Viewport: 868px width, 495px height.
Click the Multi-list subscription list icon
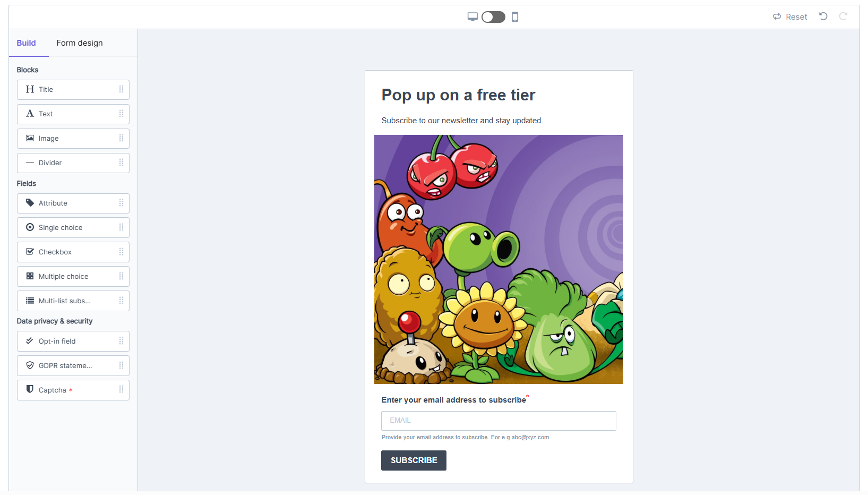[x=30, y=301]
